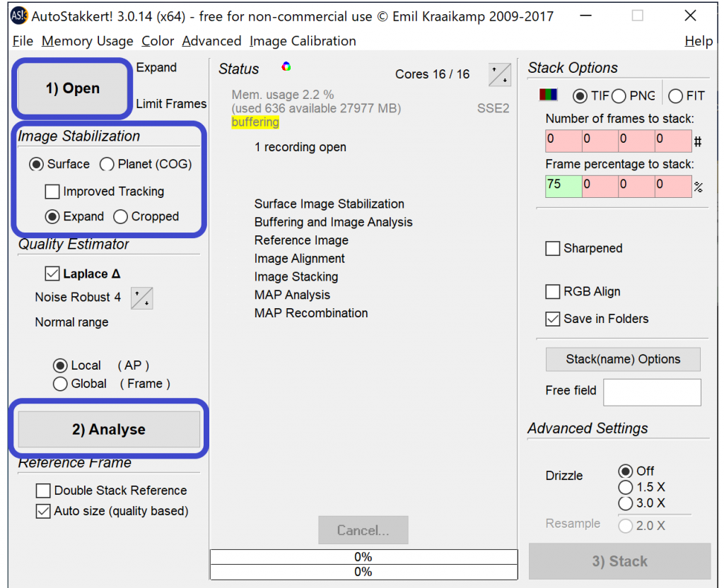The width and height of the screenshot is (724, 588).
Task: Focus the Free field text box
Action: click(x=652, y=392)
